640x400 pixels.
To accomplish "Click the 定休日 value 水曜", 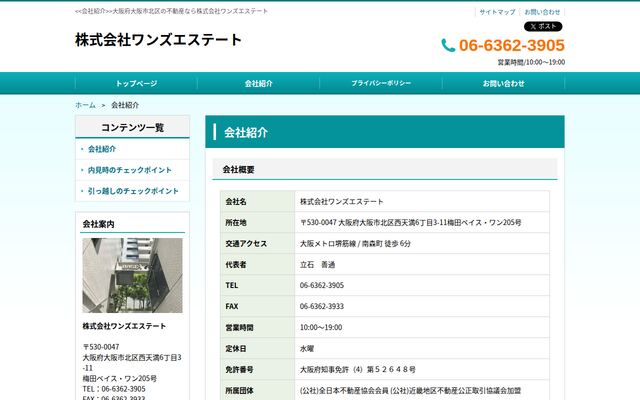I will 307,349.
